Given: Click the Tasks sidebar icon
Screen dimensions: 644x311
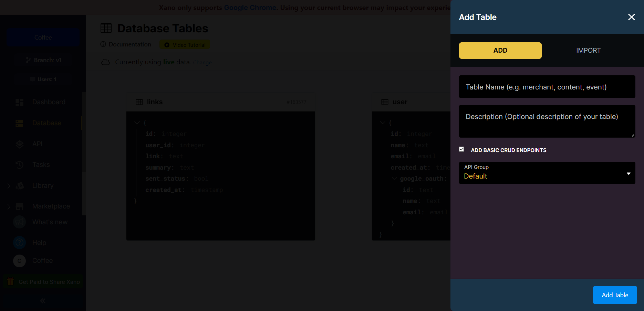Looking at the screenshot, I should (x=20, y=165).
